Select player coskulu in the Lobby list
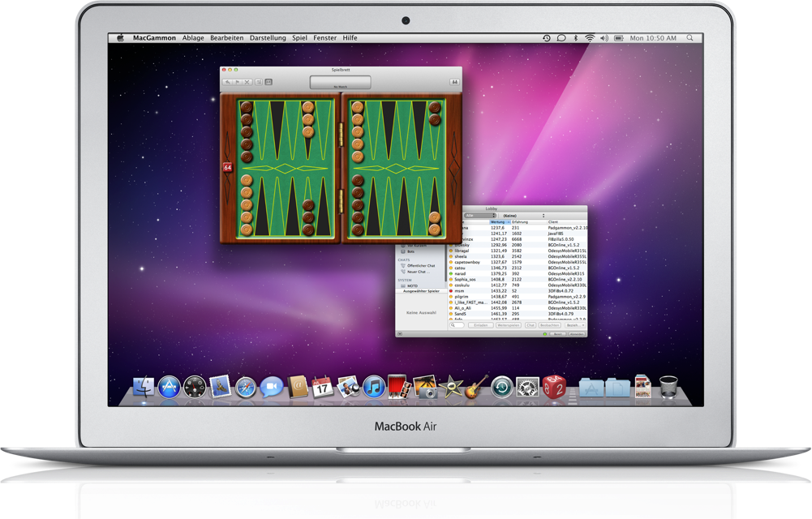This screenshot has width=812, height=519. (518, 285)
